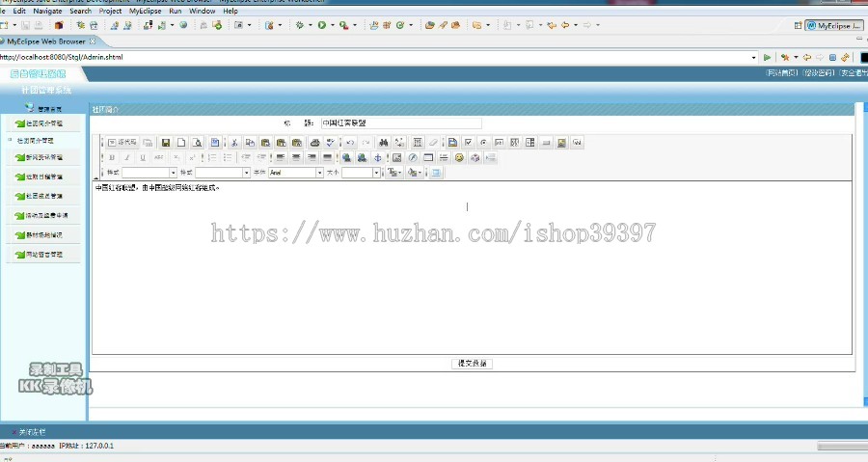Insert a form checkbox via editor icon

(469, 143)
